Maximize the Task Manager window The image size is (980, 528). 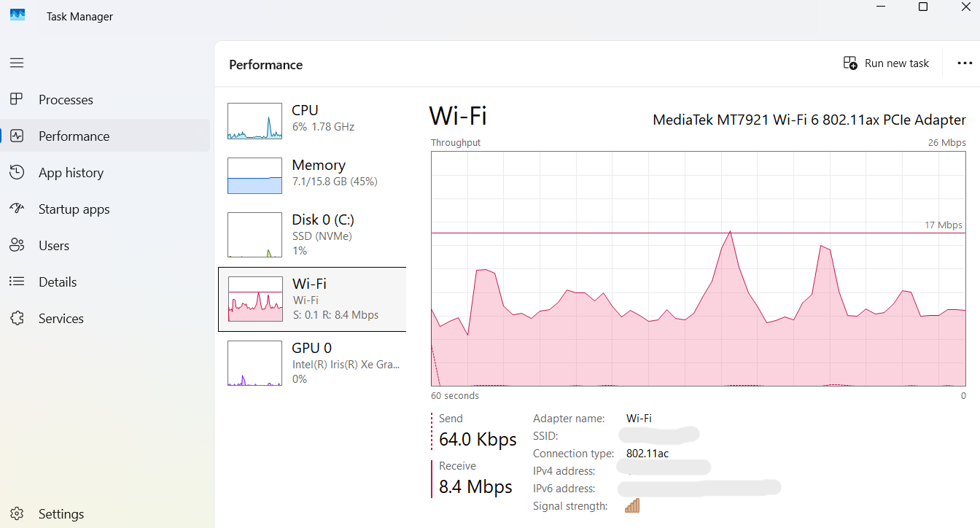point(923,7)
